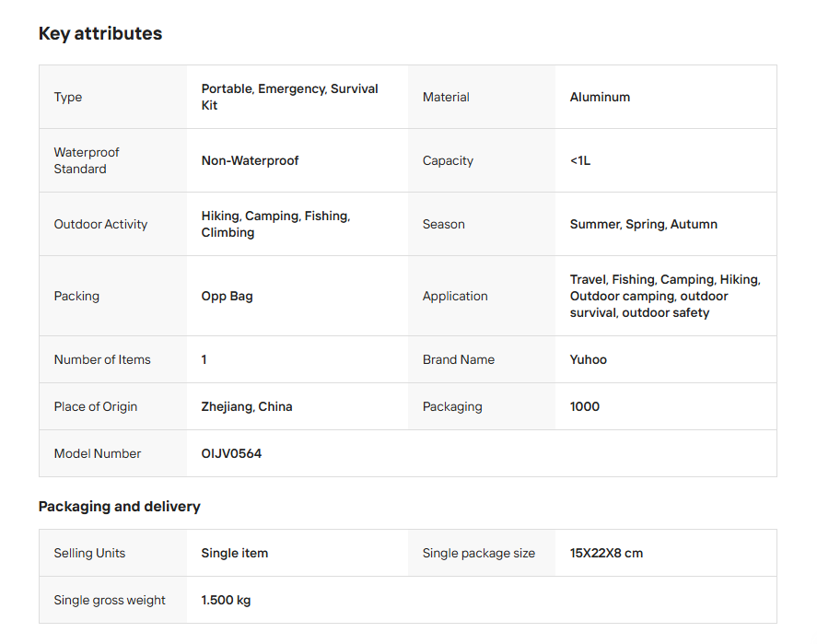Image resolution: width=817 pixels, height=644 pixels.
Task: Click the Zhejiang, China origin value
Action: 247,407
